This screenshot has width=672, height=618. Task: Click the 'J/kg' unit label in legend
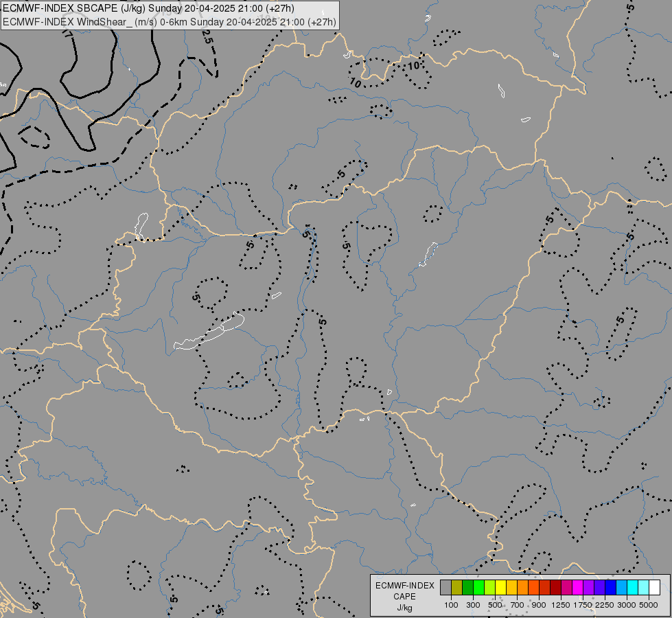(x=404, y=608)
